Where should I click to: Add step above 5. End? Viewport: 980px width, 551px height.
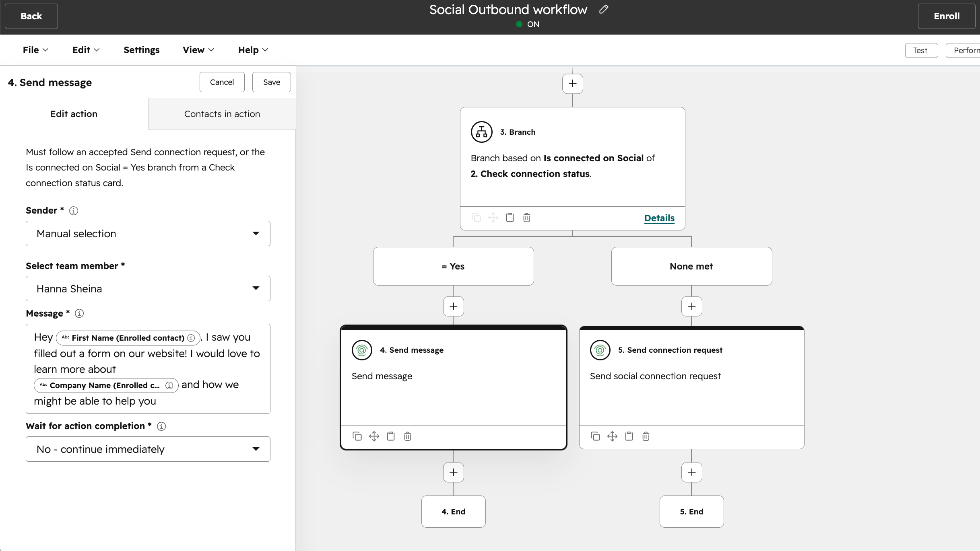(692, 472)
